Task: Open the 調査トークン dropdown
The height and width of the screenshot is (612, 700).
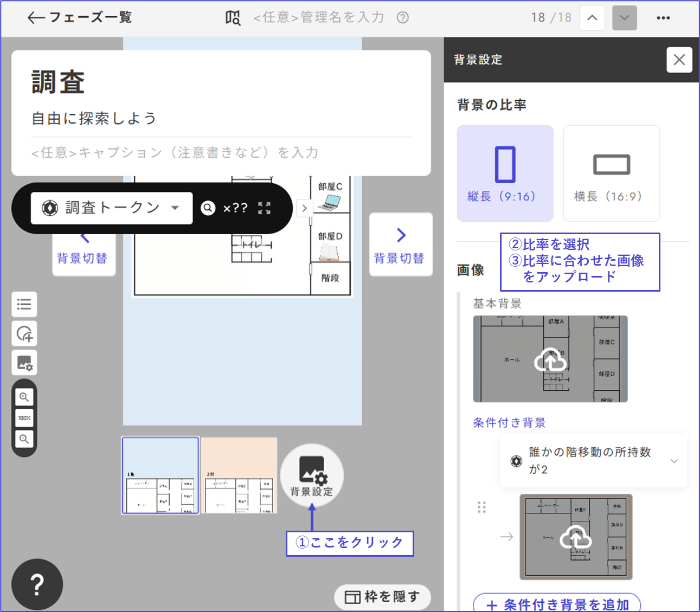Action: pyautogui.click(x=112, y=208)
